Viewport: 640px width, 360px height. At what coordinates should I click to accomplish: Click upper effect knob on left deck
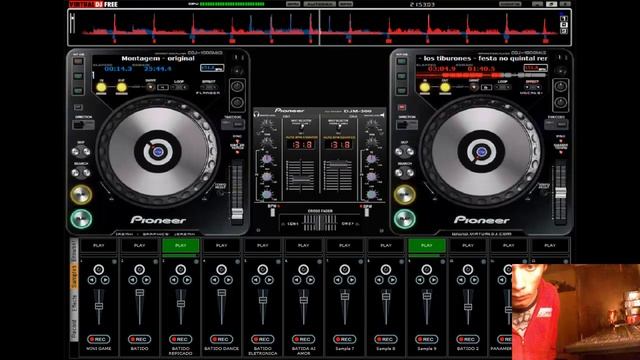point(237,87)
